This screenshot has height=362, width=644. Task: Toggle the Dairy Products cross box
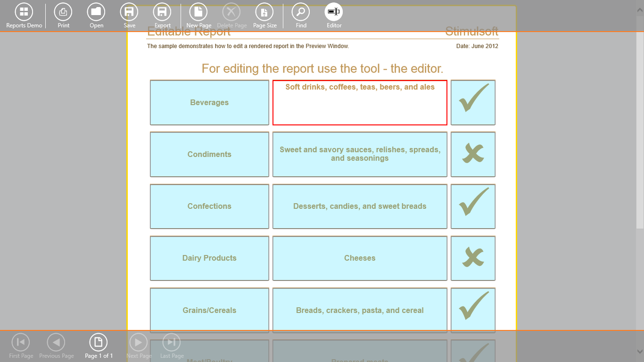point(473,258)
